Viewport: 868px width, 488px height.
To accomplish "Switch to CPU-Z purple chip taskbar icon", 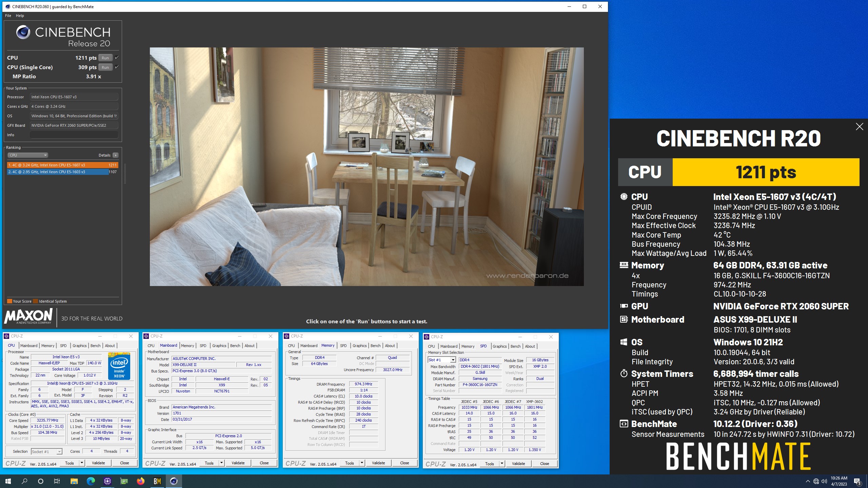I will point(107,481).
